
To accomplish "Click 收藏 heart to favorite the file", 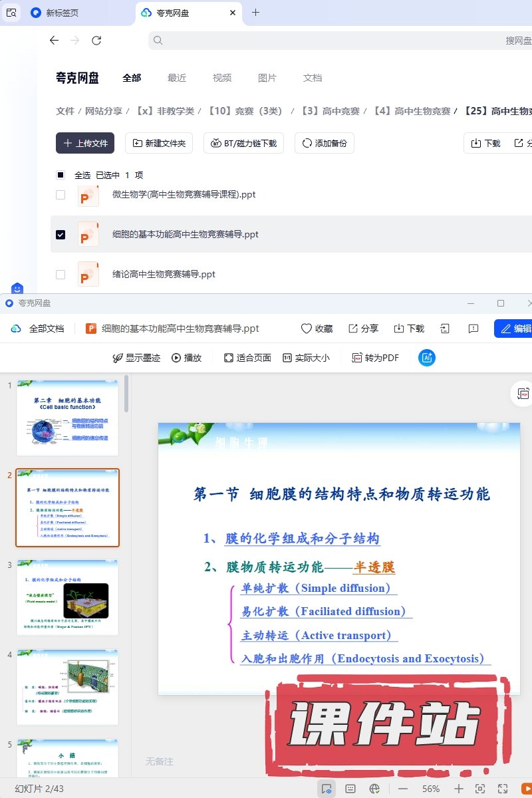I will pos(317,329).
